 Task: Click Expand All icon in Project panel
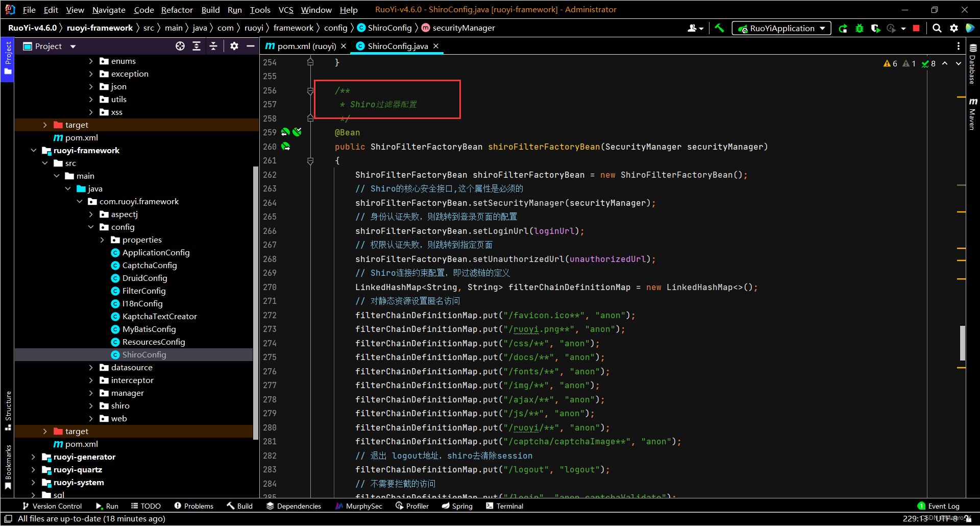tap(197, 46)
